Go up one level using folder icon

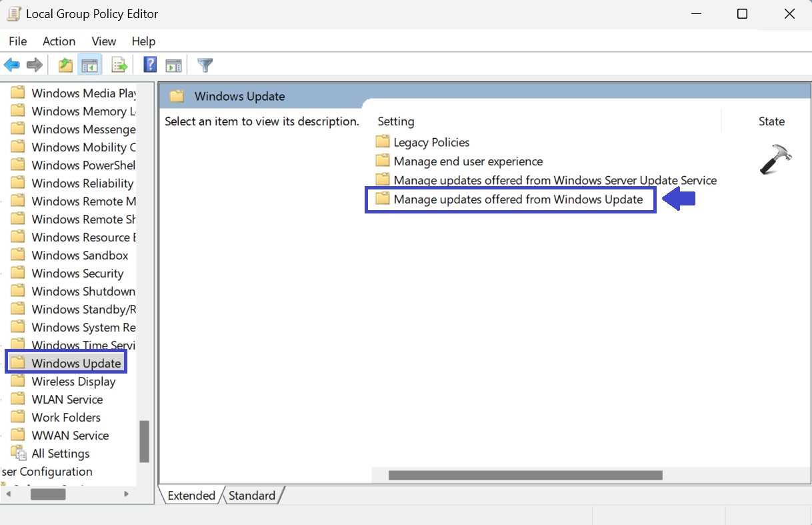(65, 65)
